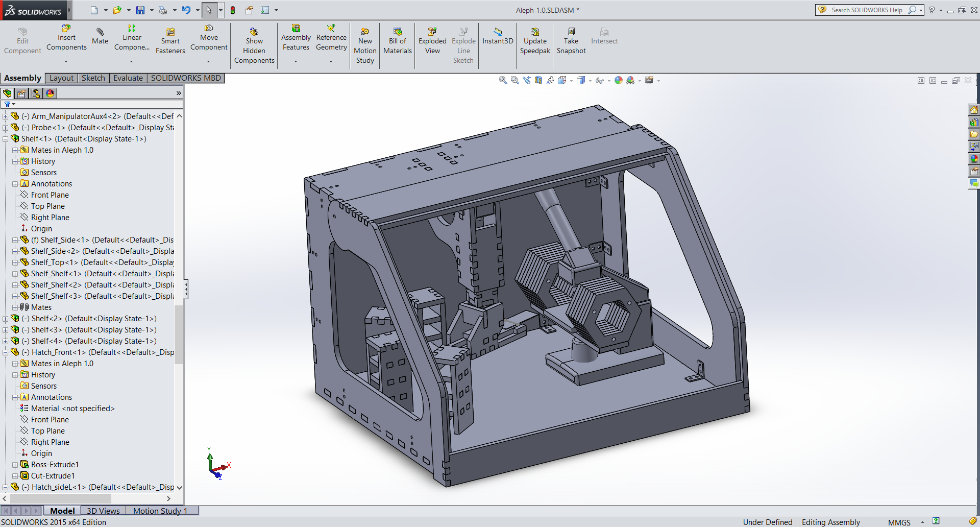Open the DisplayManager tab icon
Viewport: 980px width, 527px height.
point(50,93)
